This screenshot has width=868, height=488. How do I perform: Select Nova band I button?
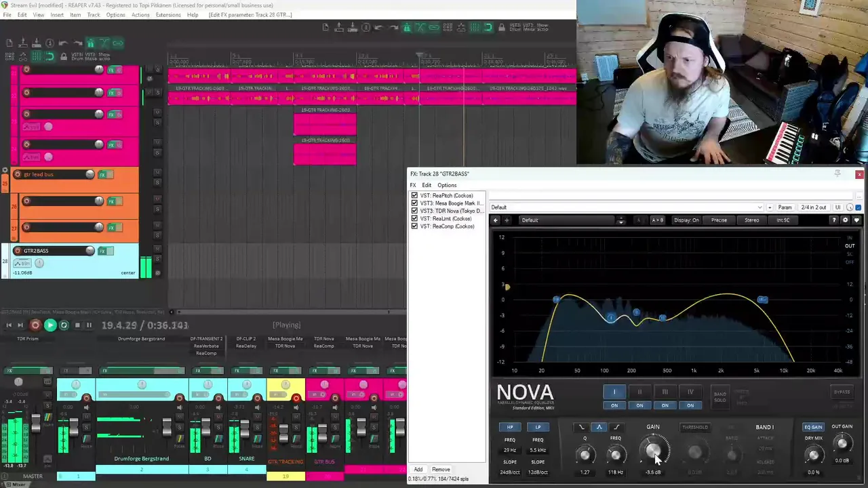(x=614, y=392)
